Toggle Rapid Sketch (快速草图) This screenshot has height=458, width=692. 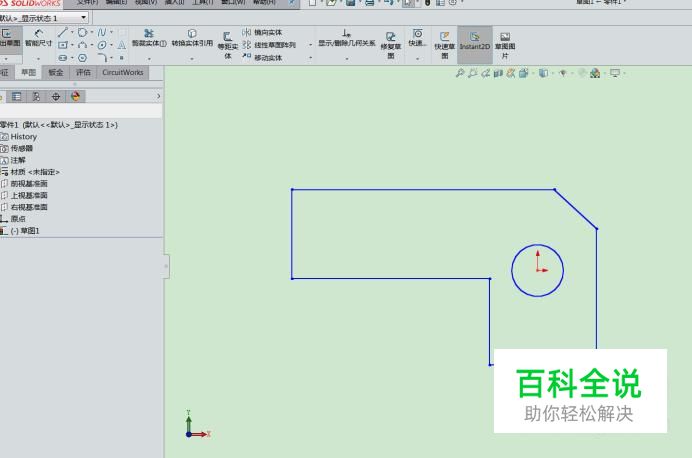click(x=444, y=45)
